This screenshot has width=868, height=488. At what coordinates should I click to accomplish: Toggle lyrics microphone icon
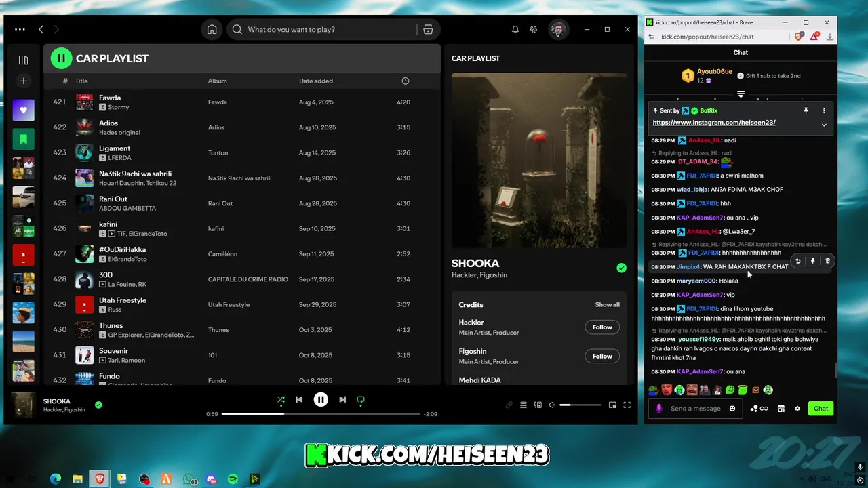[x=509, y=405]
